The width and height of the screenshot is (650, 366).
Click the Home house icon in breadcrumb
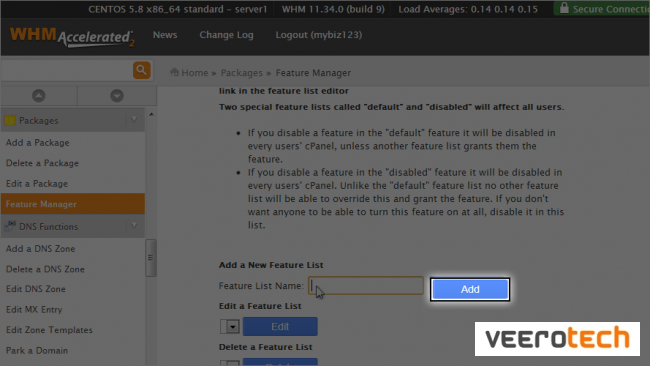pos(174,72)
